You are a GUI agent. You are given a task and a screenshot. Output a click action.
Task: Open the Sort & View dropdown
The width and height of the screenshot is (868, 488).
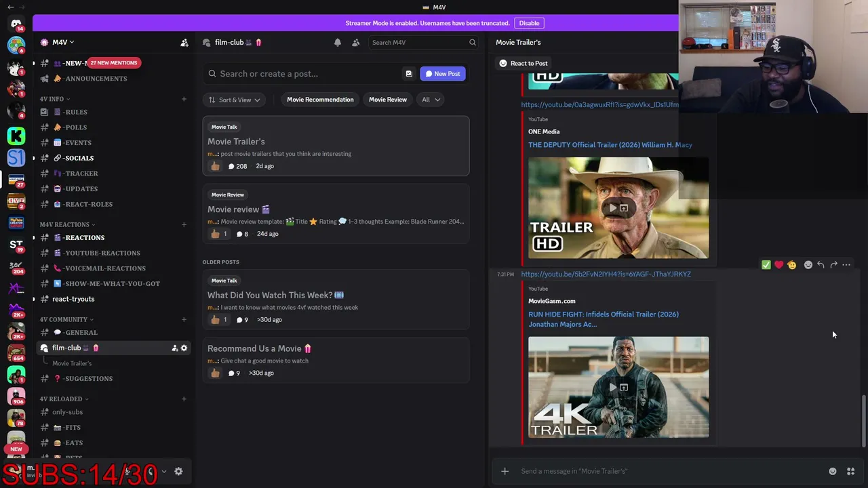click(235, 100)
